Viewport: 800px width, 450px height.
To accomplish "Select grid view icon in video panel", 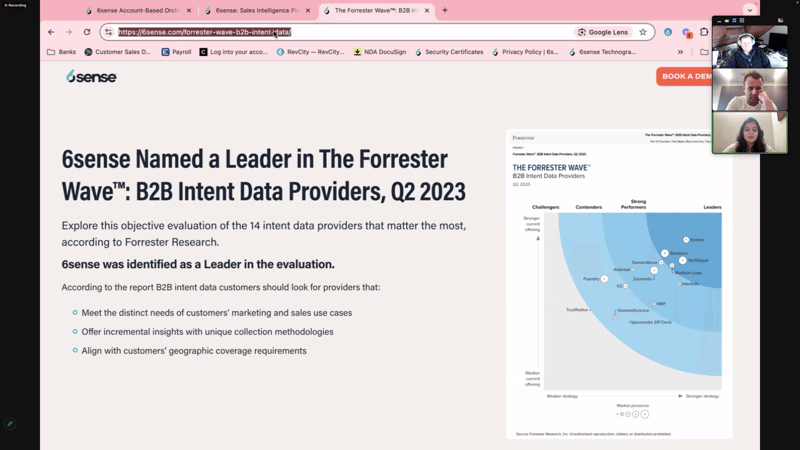I will (x=742, y=21).
